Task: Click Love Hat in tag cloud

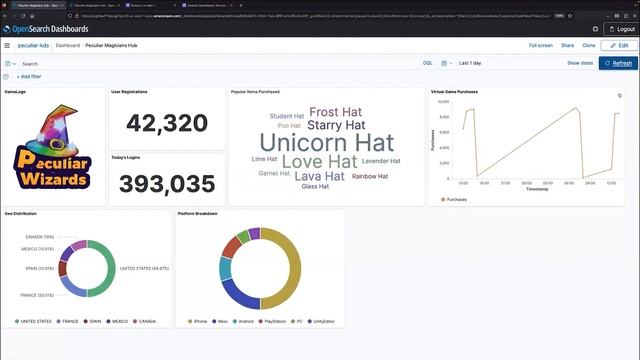Action: coord(320,162)
